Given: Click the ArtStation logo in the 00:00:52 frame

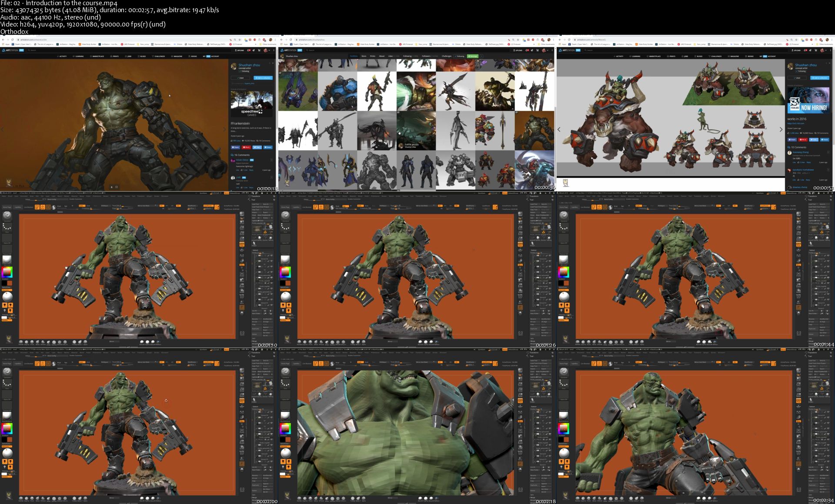Looking at the screenshot, I should tap(570, 50).
